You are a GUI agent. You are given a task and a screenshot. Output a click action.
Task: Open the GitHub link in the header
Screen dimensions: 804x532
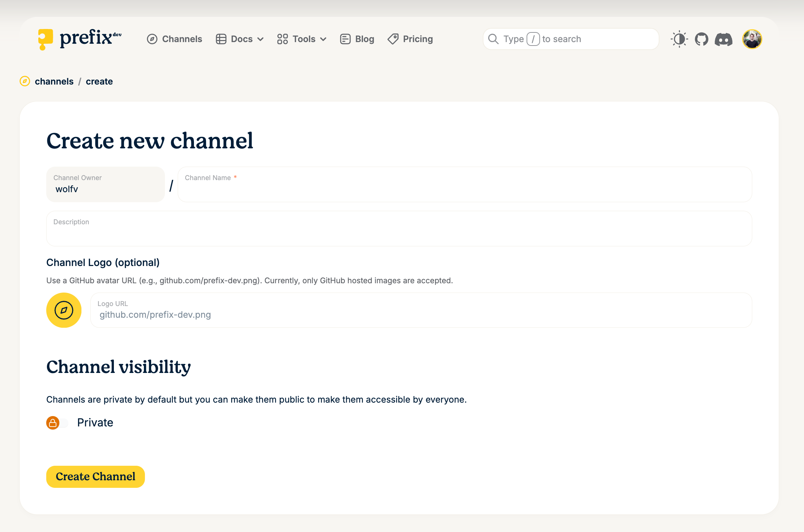pyautogui.click(x=702, y=39)
